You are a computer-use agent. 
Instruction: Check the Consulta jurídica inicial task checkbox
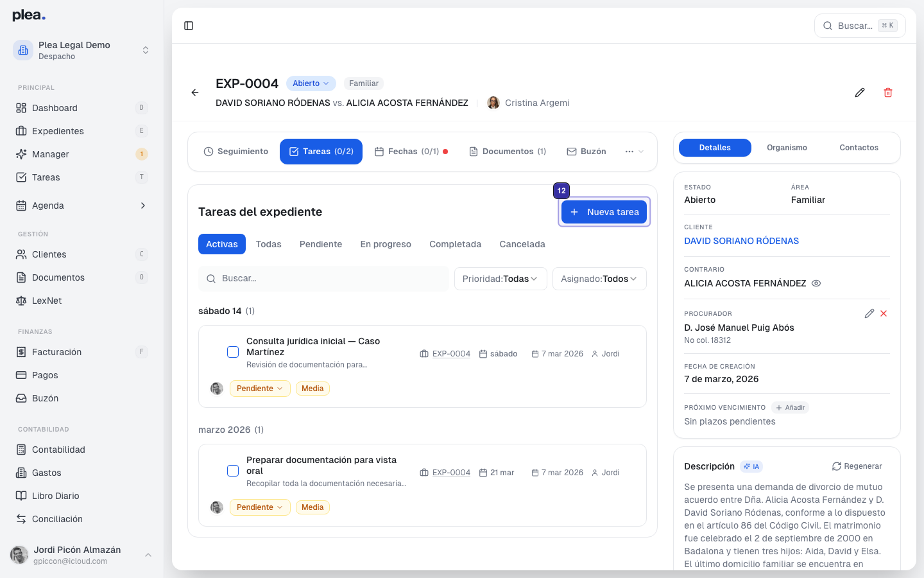pos(232,352)
